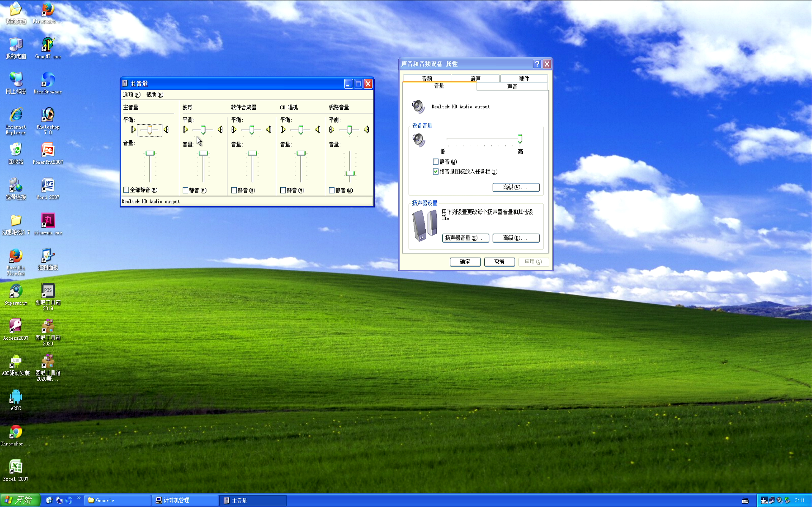
Task: Open the Photoshop 7.0 desktop icon
Action: coord(48,120)
